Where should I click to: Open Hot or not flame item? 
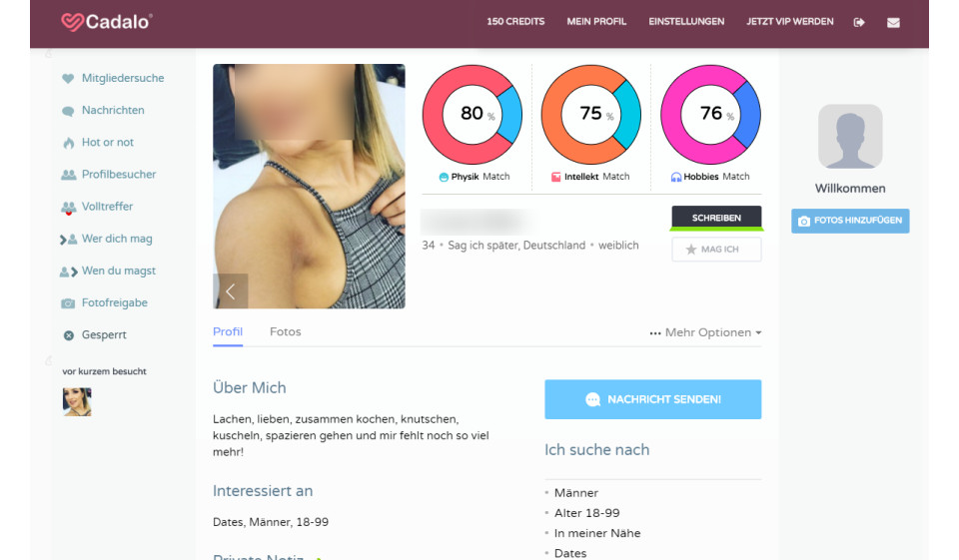point(97,143)
